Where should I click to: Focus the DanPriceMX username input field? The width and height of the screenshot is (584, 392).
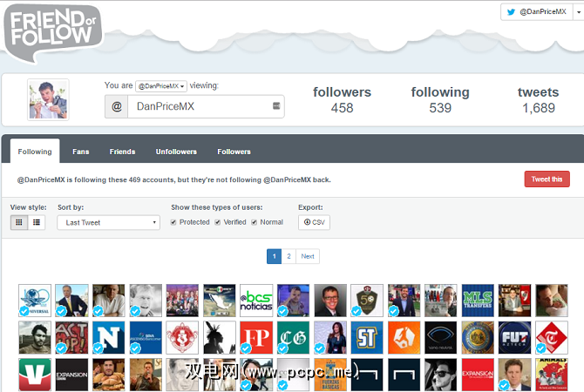point(206,106)
